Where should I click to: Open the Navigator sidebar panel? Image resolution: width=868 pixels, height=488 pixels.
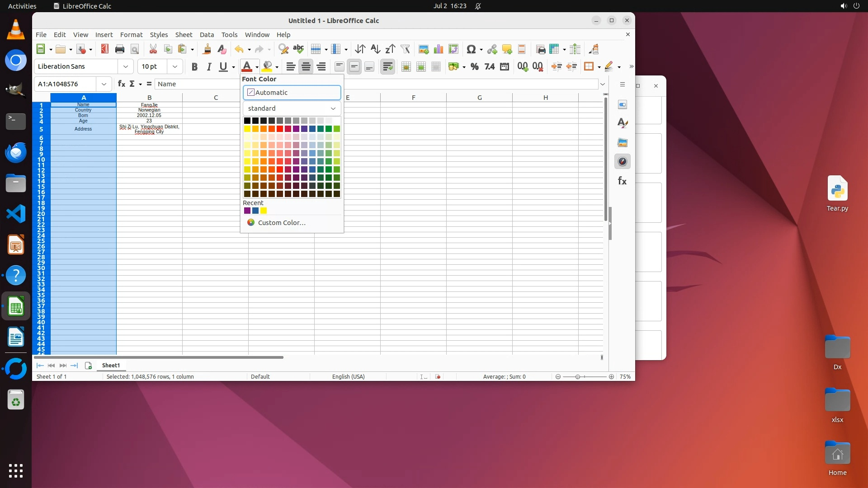[x=623, y=162]
